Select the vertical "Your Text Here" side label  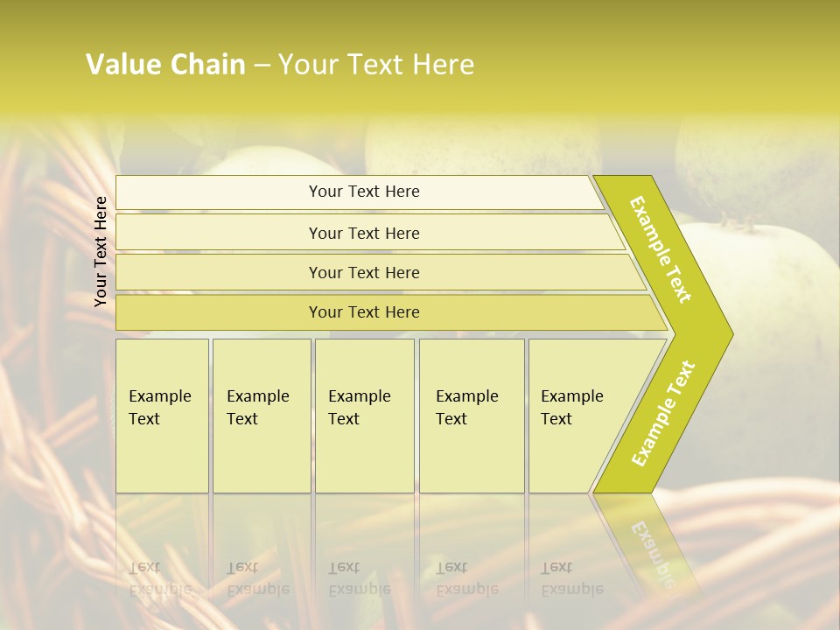coord(101,251)
